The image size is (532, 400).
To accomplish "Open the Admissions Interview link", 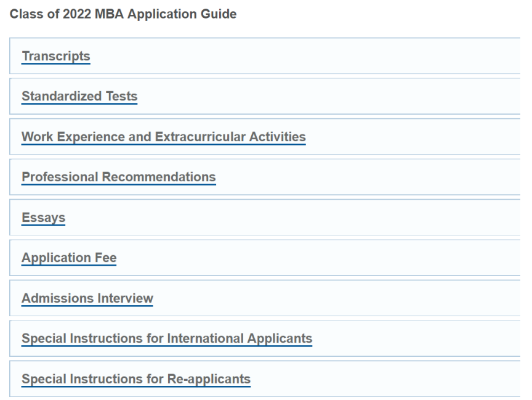I will [x=87, y=298].
